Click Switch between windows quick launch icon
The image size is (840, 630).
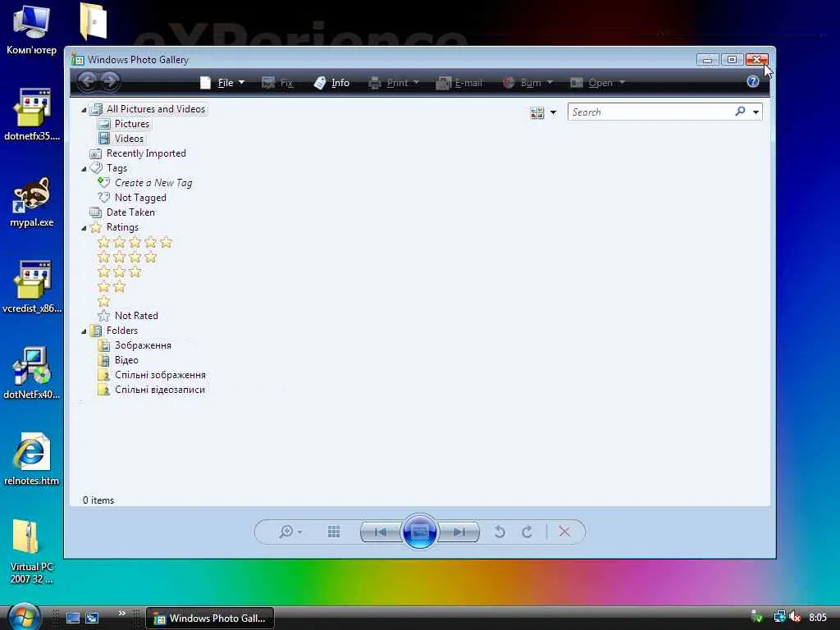pos(92,619)
